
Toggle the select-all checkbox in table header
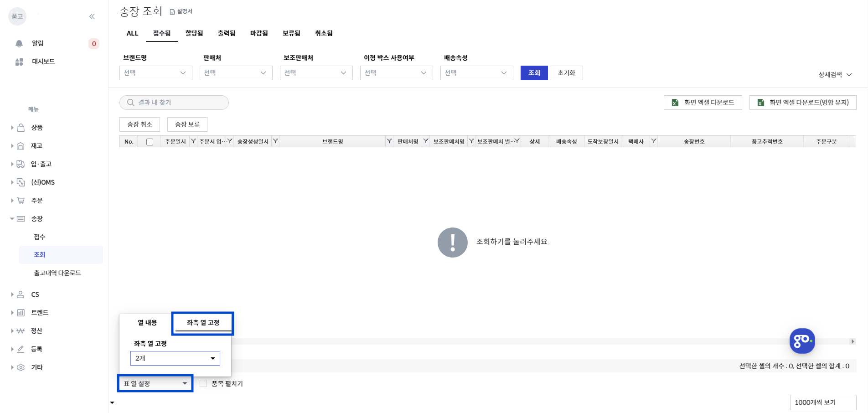(x=150, y=142)
